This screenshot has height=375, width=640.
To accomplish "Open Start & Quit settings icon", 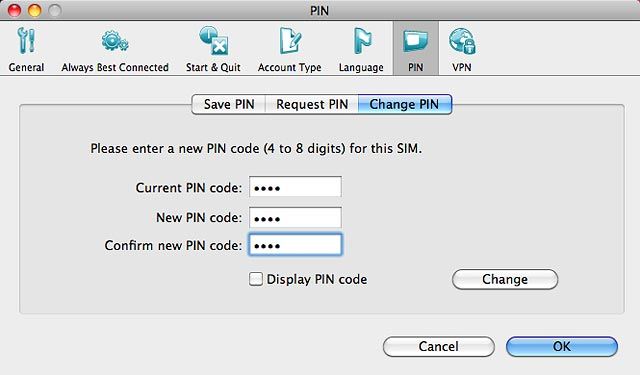I will (x=213, y=41).
